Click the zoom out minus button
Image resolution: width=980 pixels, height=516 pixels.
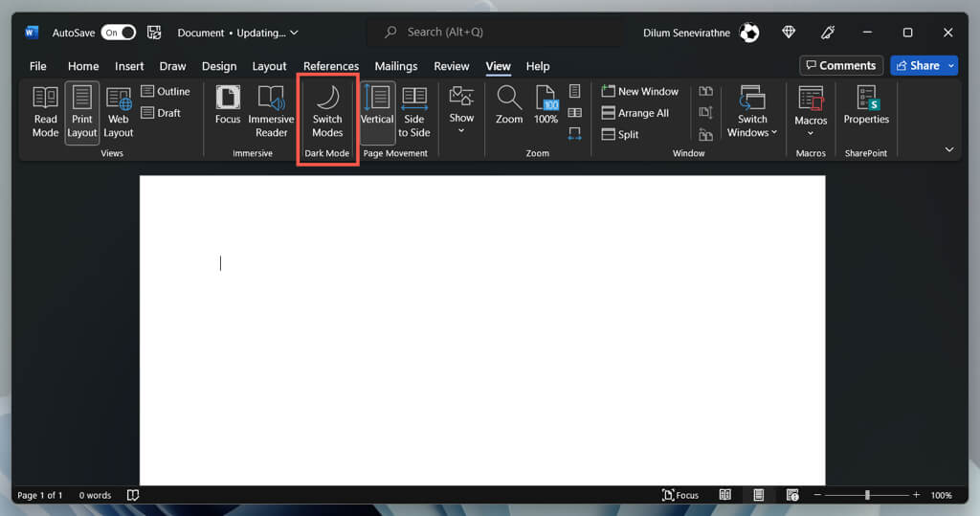coord(817,495)
